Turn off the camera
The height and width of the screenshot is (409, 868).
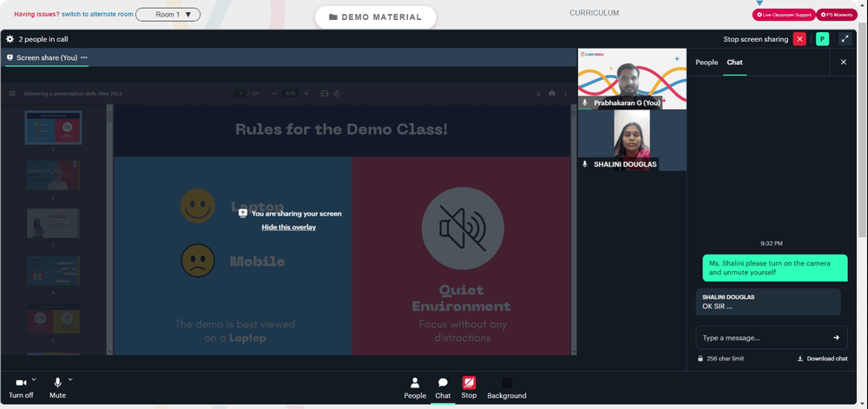tap(21, 387)
